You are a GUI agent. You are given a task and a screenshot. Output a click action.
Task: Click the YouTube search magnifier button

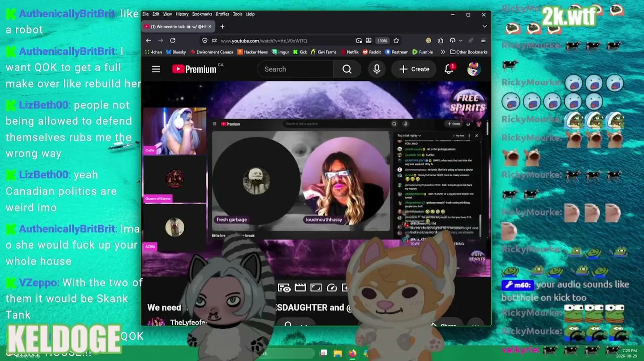click(x=347, y=69)
